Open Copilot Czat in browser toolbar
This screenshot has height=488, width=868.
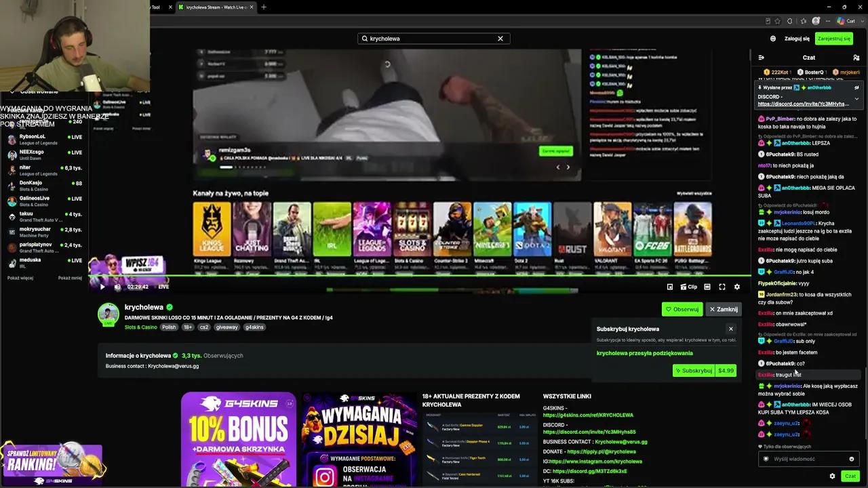(846, 21)
